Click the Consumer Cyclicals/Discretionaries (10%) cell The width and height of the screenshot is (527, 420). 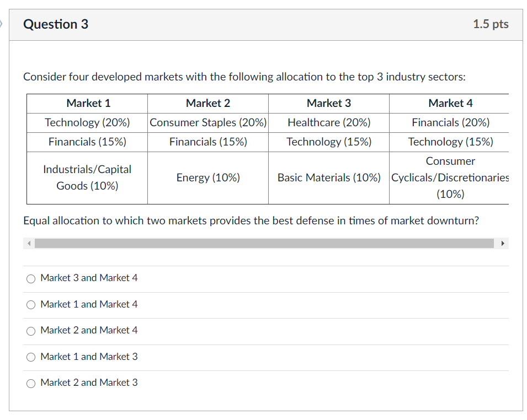click(449, 178)
